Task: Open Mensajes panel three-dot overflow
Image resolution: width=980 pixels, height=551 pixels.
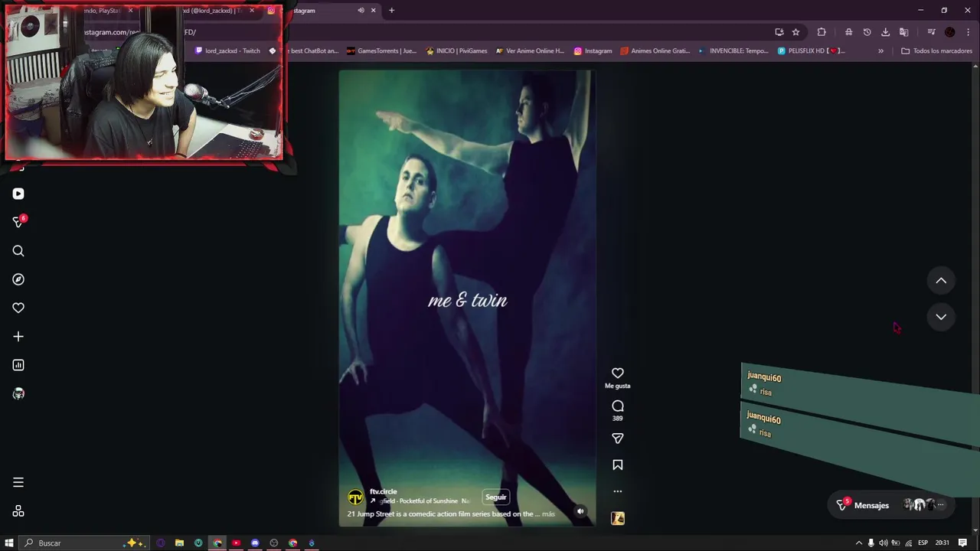Action: (x=941, y=504)
